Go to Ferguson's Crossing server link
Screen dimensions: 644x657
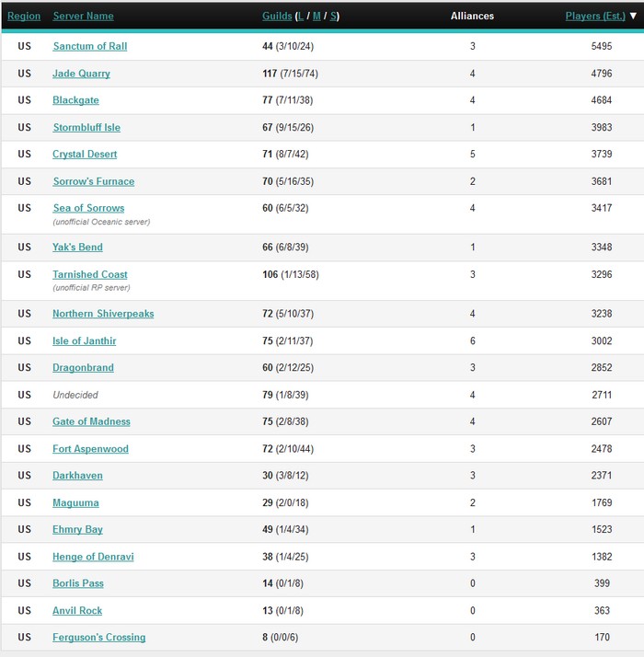tap(98, 637)
